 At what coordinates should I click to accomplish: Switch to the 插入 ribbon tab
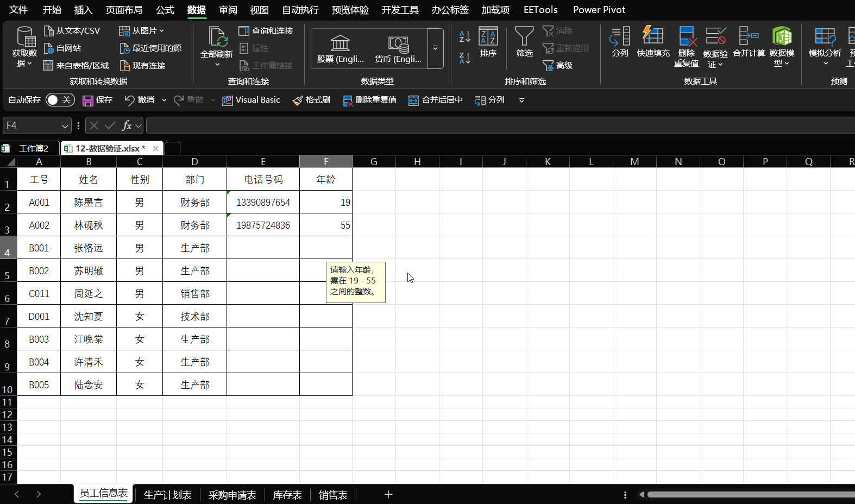[x=83, y=10]
